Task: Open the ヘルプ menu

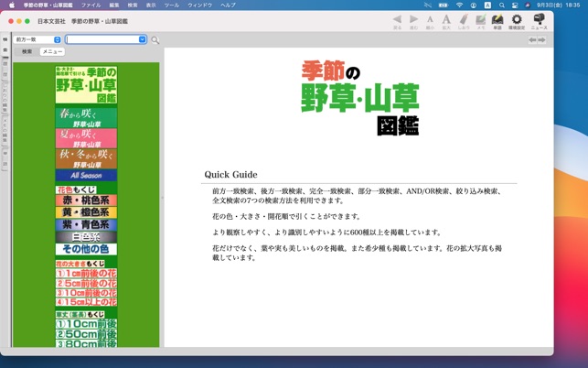Action: (x=228, y=5)
